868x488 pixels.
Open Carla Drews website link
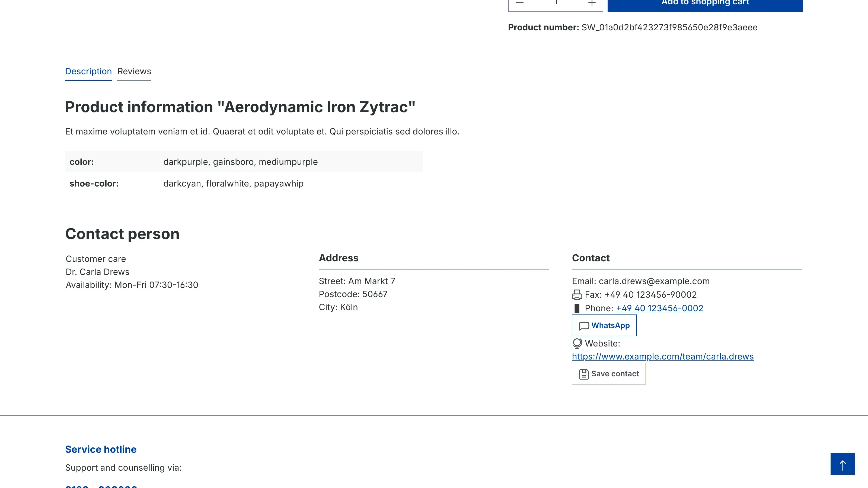point(662,356)
